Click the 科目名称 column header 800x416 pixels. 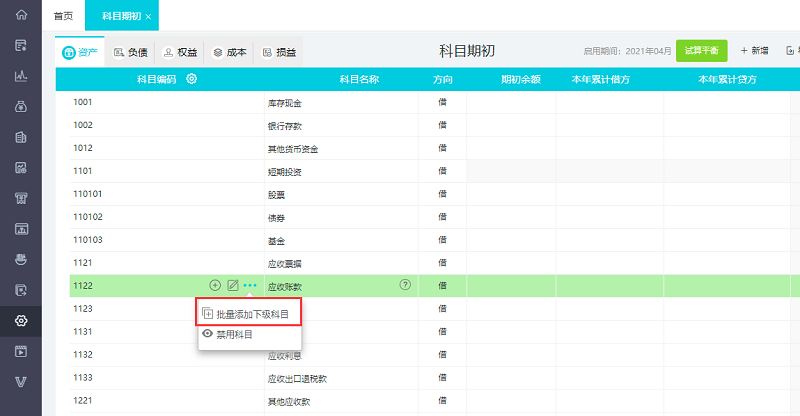tap(359, 79)
